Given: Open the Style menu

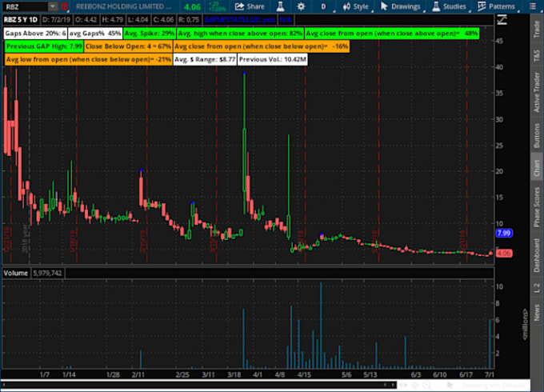Looking at the screenshot, I should 356,6.
